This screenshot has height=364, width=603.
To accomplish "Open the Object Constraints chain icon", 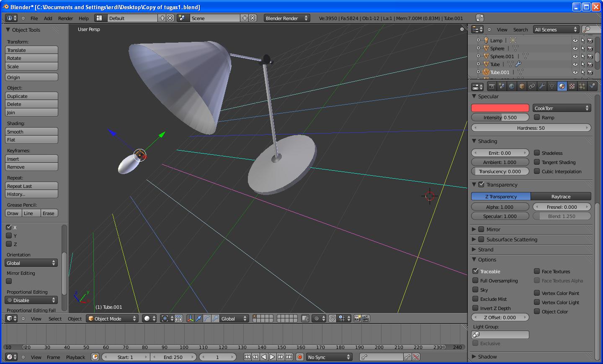I will point(532,86).
